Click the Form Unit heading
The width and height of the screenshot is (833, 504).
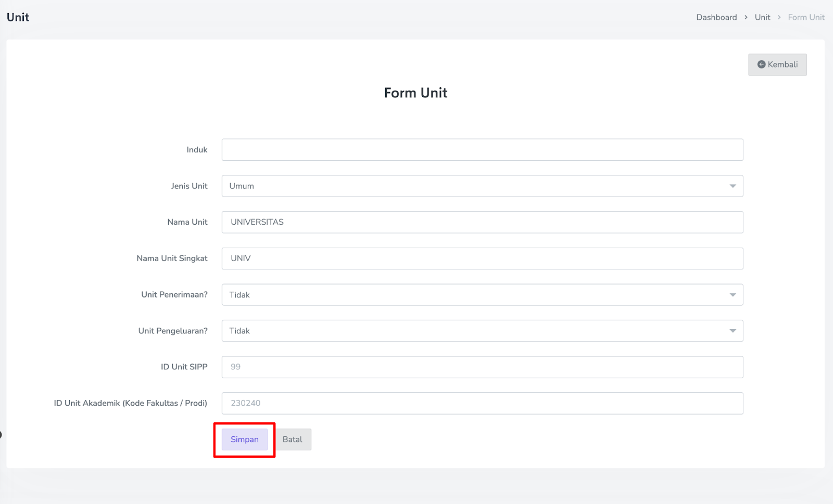(x=415, y=93)
